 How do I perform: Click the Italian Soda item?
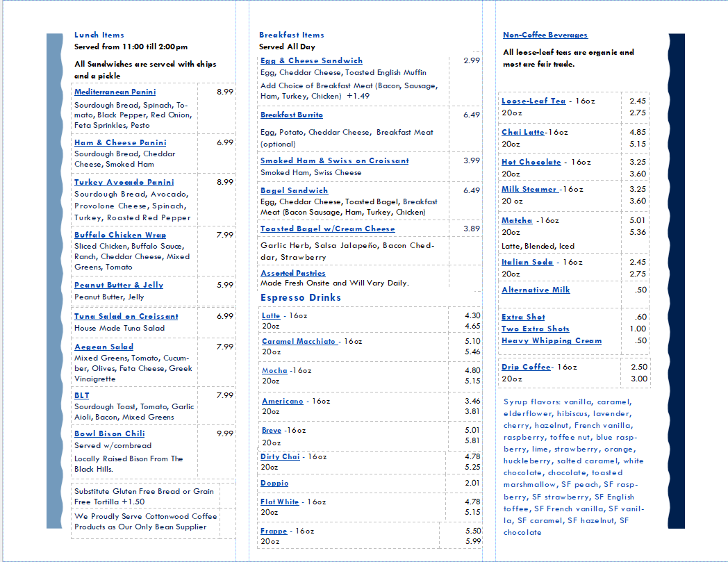pyautogui.click(x=527, y=262)
